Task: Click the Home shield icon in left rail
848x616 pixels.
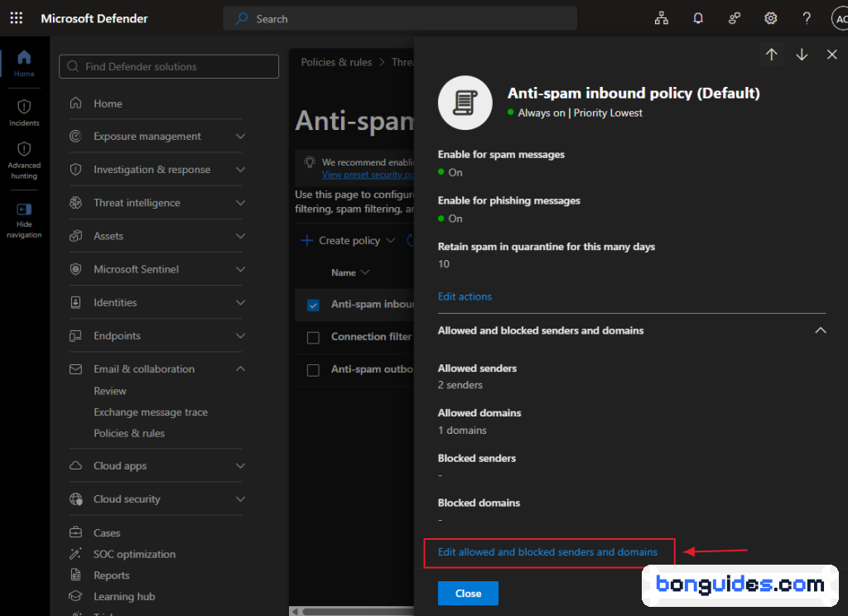Action: (x=24, y=57)
